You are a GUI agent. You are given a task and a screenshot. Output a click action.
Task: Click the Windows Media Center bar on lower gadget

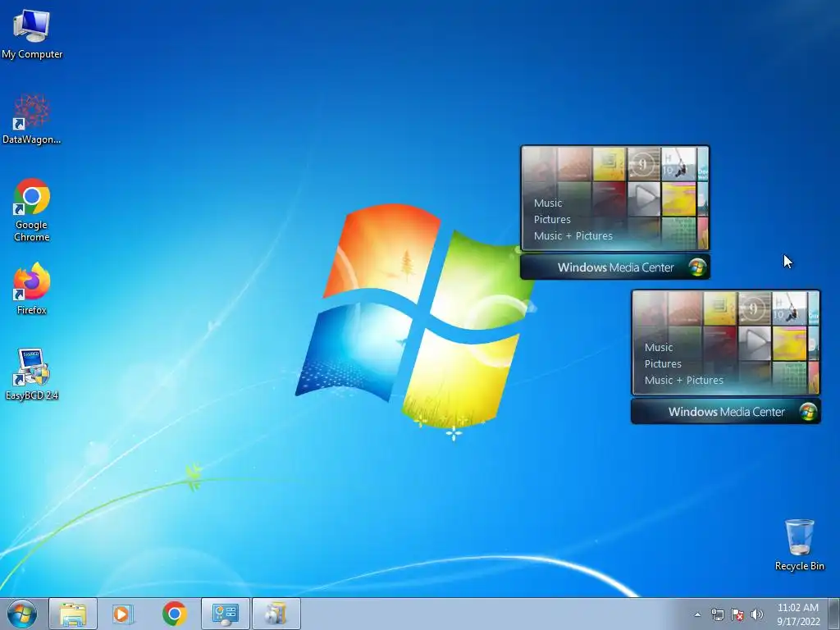pos(726,412)
